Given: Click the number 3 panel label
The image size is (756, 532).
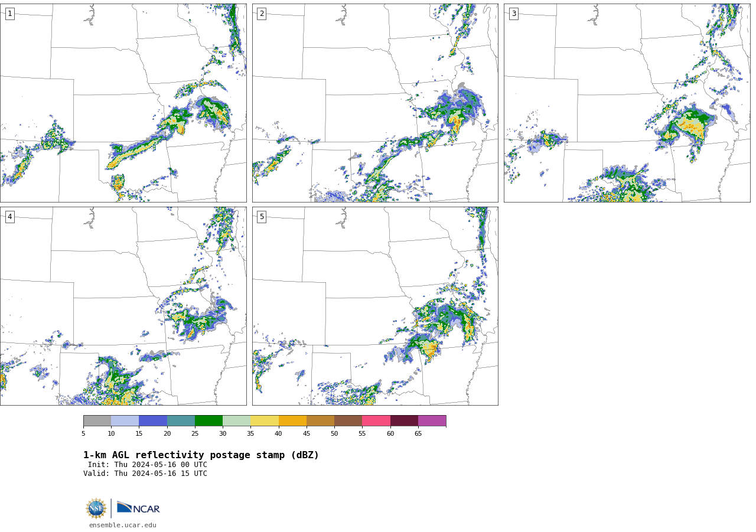Looking at the screenshot, I should click(513, 14).
